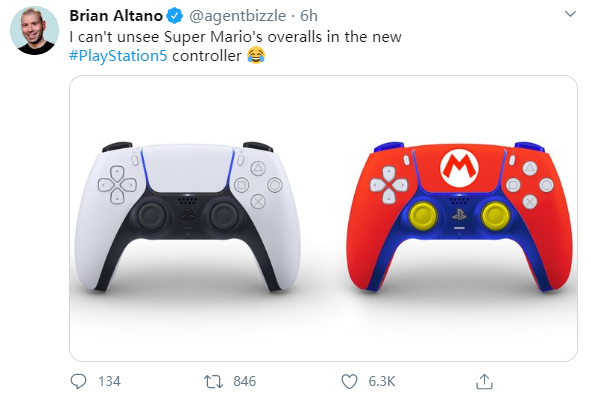
Task: Retweet this post using the arrows icon
Action: click(213, 381)
